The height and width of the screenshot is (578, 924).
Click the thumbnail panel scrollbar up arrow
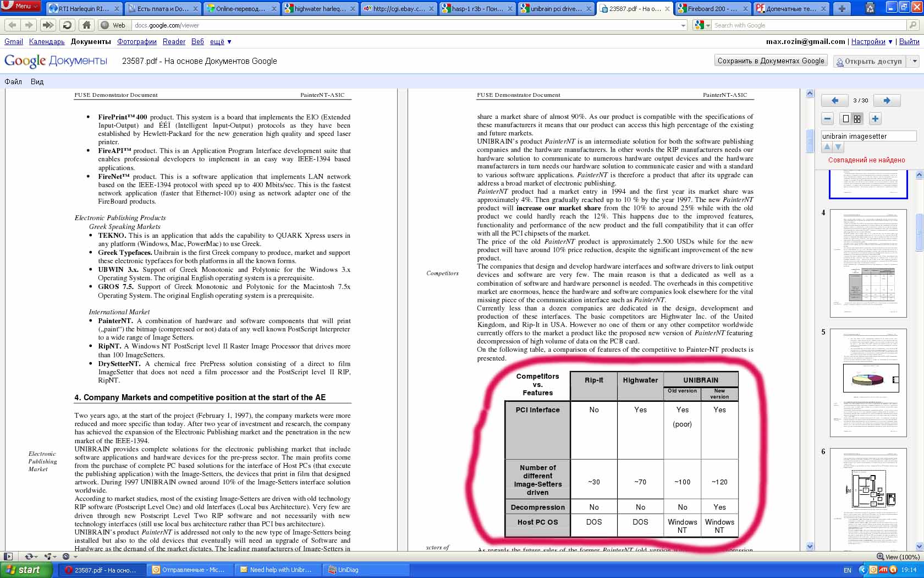pos(919,175)
